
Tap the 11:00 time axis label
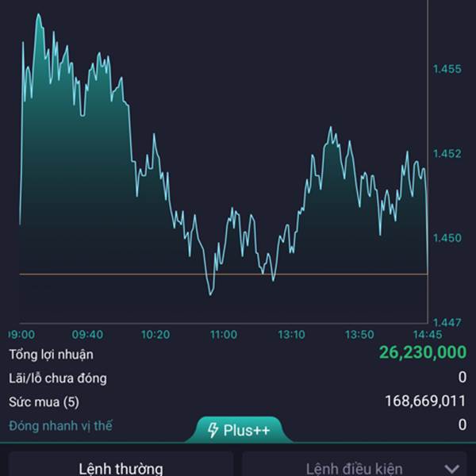224,335
